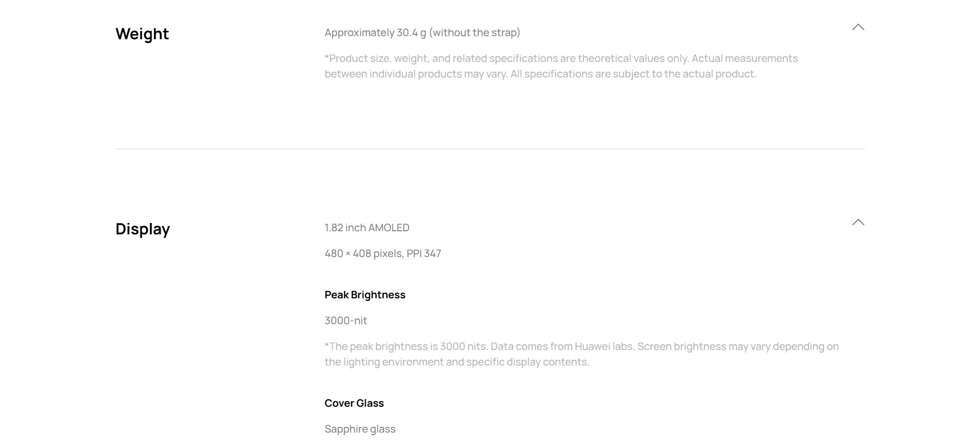Click the "Sapphire glass" value
This screenshot has width=980, height=447.
click(x=360, y=429)
